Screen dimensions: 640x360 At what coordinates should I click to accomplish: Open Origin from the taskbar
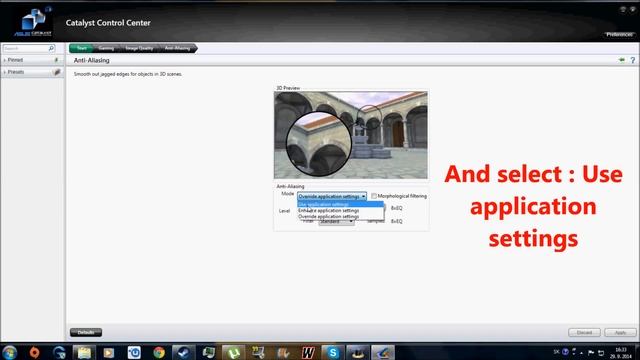(34, 352)
